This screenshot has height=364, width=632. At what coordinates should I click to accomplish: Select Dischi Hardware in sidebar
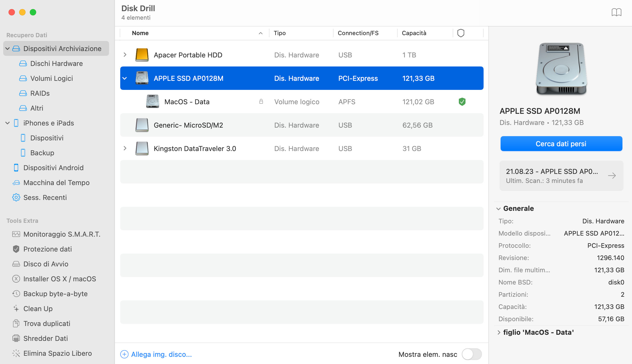[57, 63]
